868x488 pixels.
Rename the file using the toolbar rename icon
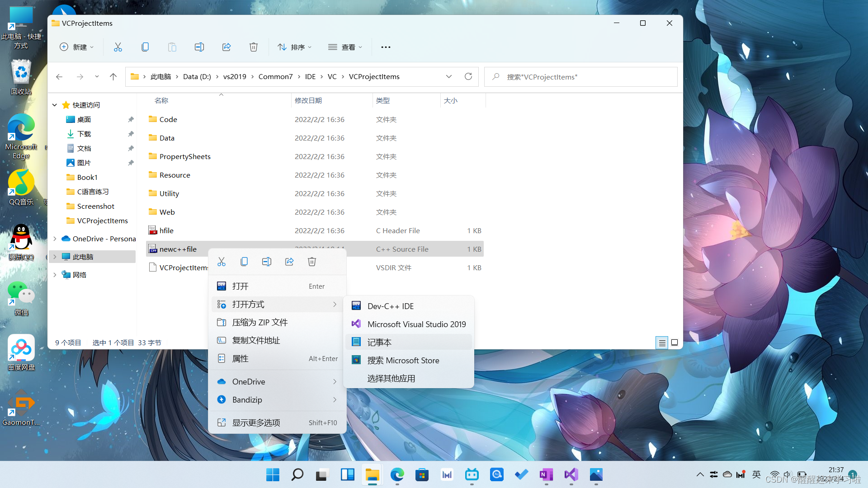coord(199,47)
